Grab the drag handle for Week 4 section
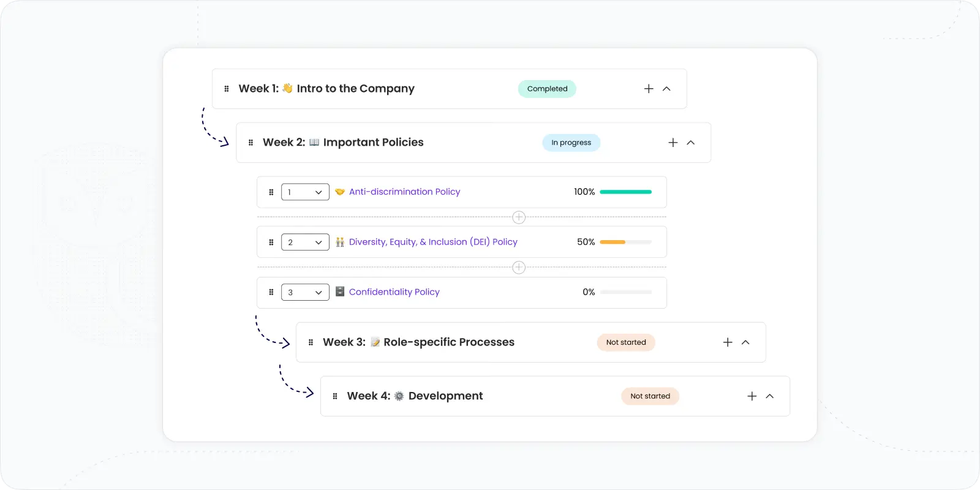This screenshot has height=490, width=980. point(335,396)
